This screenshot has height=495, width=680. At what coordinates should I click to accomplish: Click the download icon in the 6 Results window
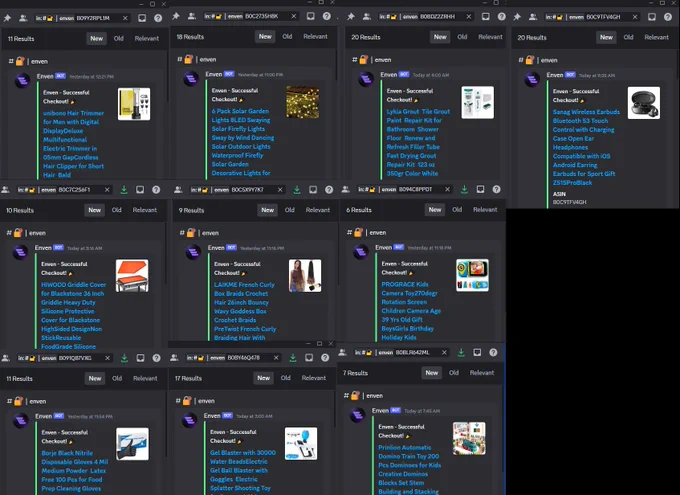tap(464, 189)
